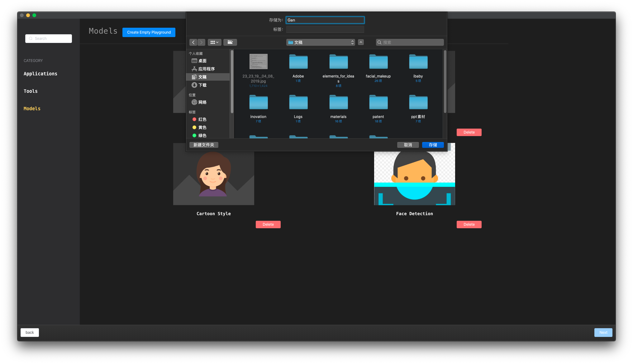Click 新建文件夹 button
Screen dimensions: 633x364
(x=204, y=145)
